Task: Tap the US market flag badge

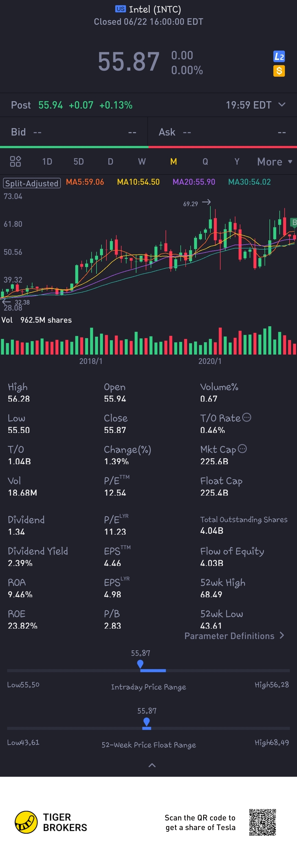Action: tap(120, 9)
